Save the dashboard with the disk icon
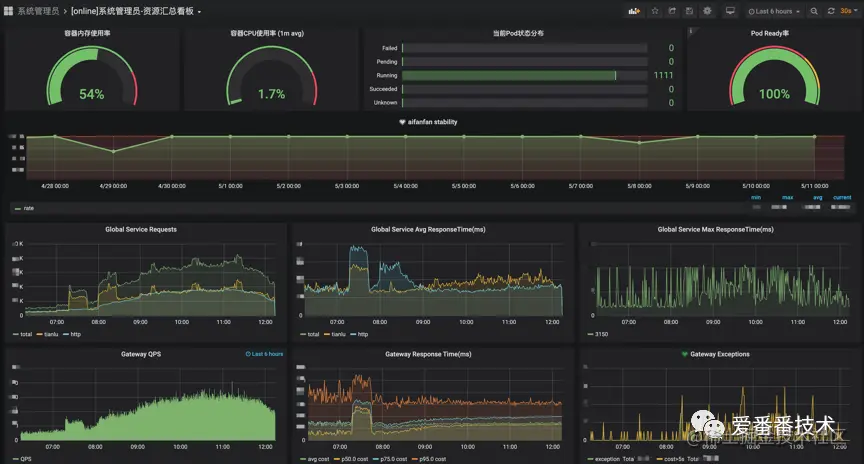This screenshot has height=464, width=864. tap(689, 11)
